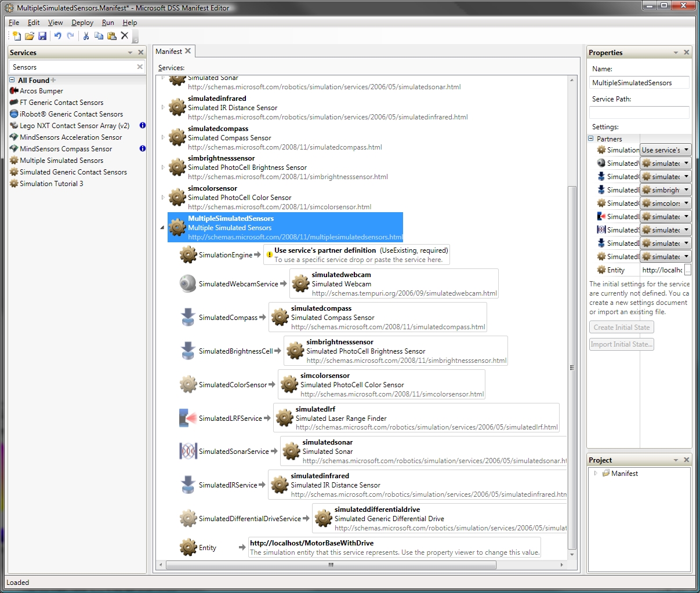Screen dimensions: 700x593
Task: Click the manifest vertical scrollbar thumb
Action: click(x=572, y=367)
